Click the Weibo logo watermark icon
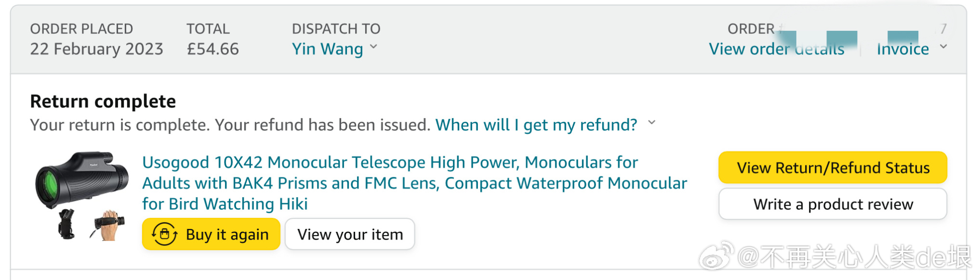Screen dimensions: 980x280 (716, 256)
